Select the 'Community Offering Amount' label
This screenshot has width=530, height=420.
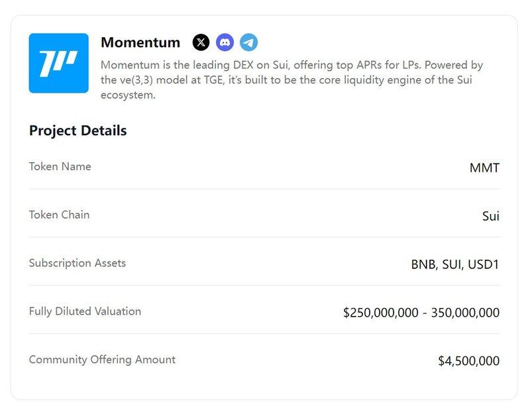tap(102, 360)
